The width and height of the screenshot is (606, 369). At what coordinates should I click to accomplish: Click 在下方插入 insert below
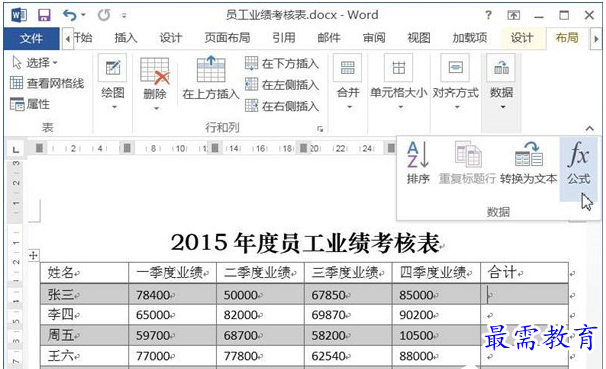pos(282,63)
